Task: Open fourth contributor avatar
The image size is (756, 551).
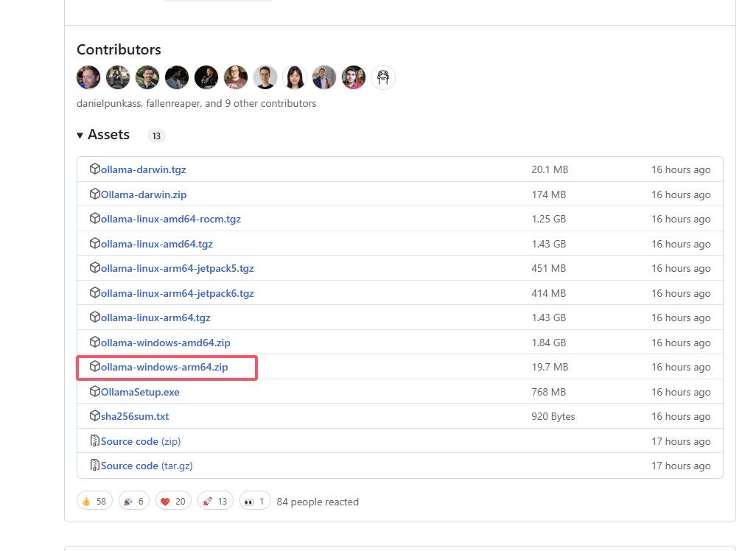Action: [x=177, y=77]
